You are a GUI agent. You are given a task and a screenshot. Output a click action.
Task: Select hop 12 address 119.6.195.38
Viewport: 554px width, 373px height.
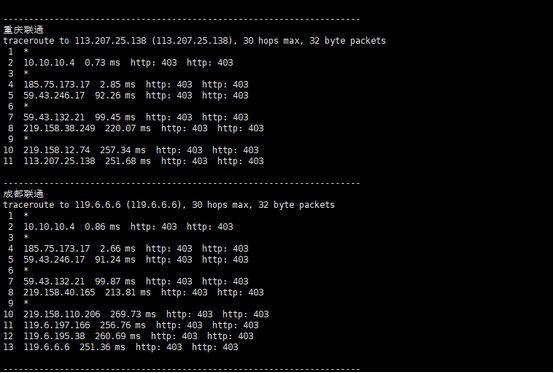click(54, 336)
